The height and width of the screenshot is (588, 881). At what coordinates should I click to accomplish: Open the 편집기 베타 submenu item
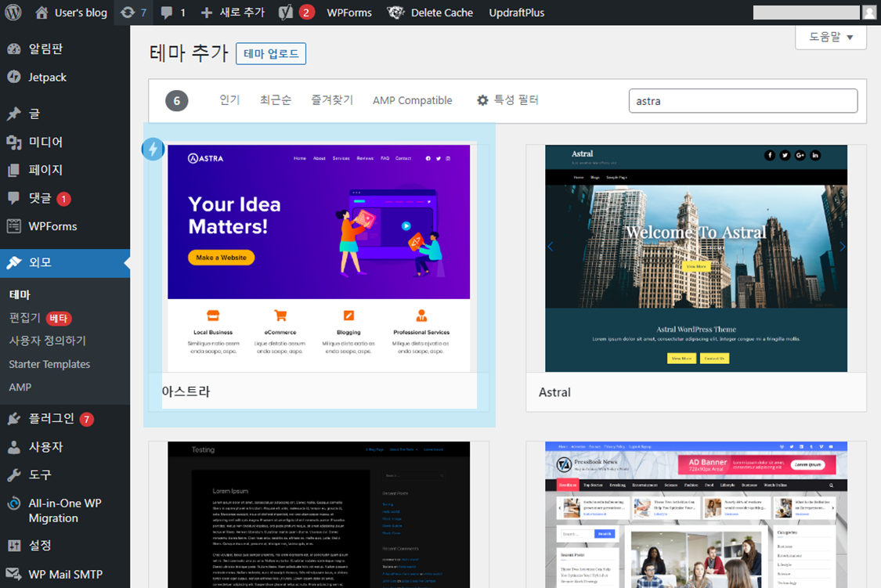click(41, 318)
